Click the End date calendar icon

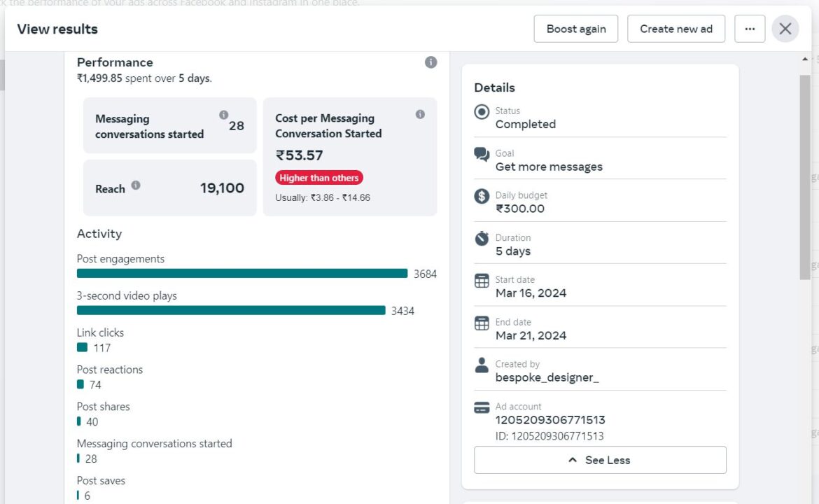point(482,323)
